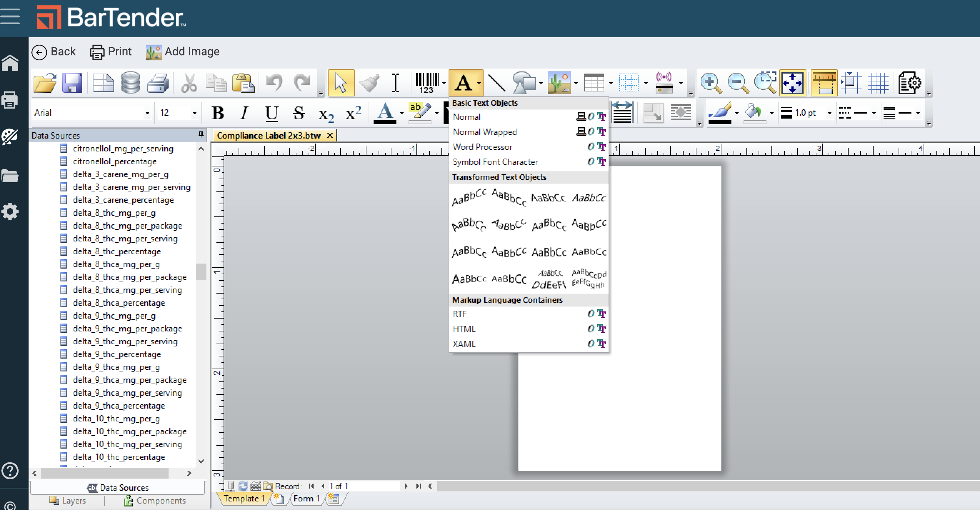Choose Normal Wrapped text object
Viewport: 980px width, 510px height.
[485, 132]
